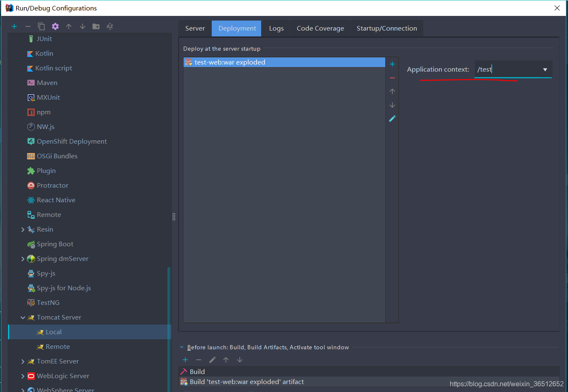This screenshot has width=568, height=392.
Task: Expand the Spring dmServer node
Action: [23, 259]
